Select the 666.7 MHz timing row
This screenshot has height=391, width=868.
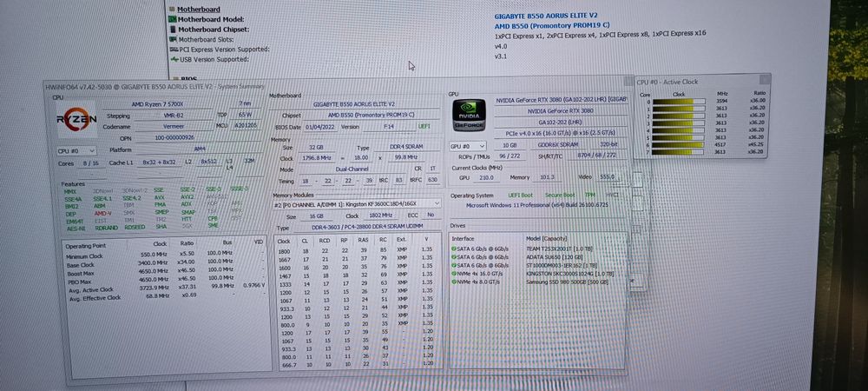pos(358,364)
